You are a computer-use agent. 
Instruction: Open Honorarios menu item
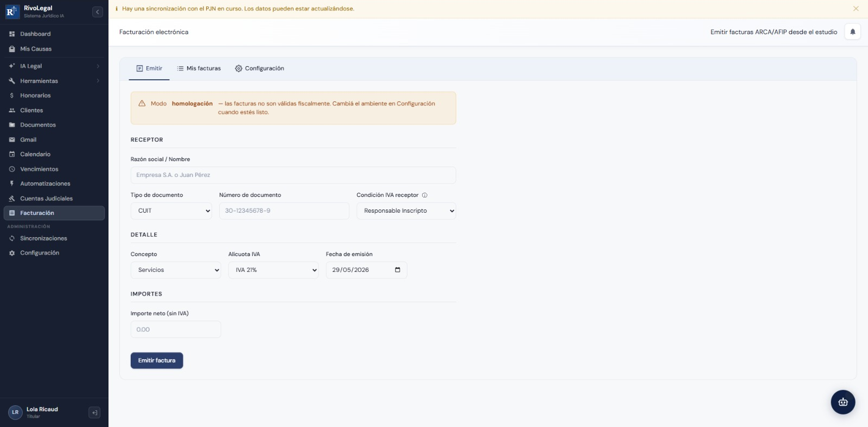pos(54,95)
